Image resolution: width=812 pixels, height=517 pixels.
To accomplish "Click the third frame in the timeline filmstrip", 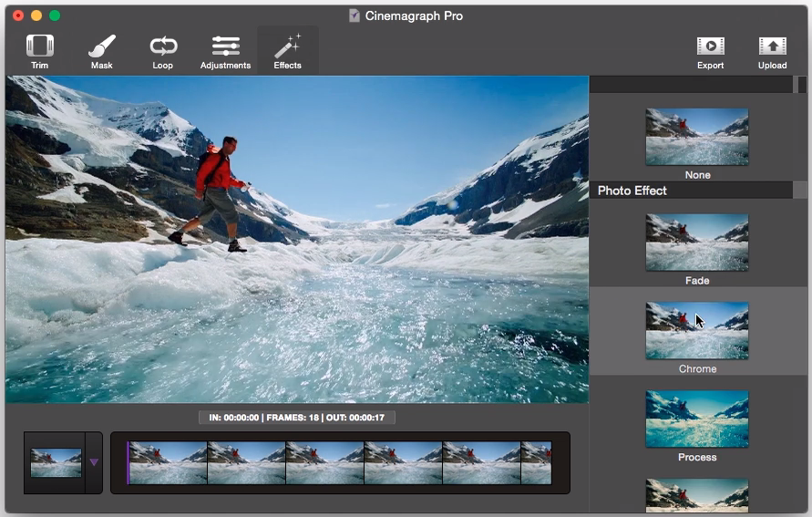I will point(324,462).
